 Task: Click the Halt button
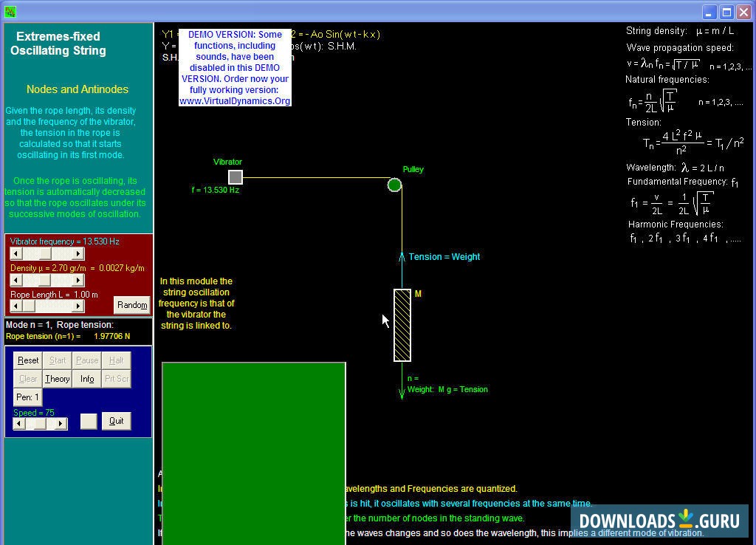[x=116, y=360]
